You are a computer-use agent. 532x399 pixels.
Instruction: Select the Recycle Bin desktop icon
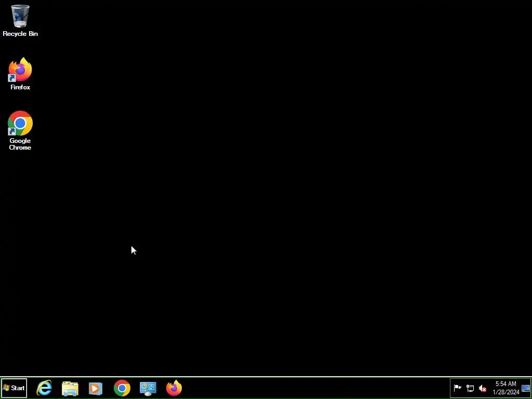[x=20, y=20]
